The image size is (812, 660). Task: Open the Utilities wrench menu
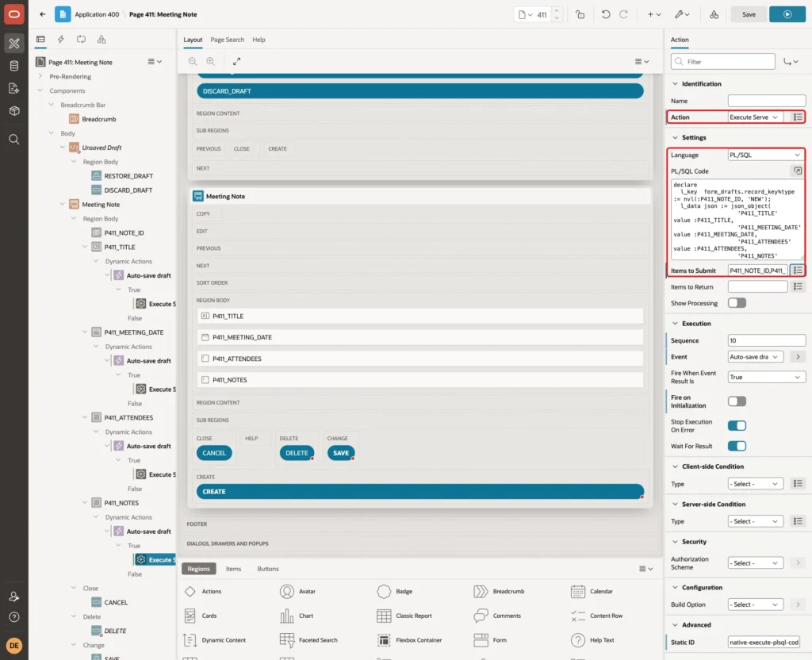[682, 14]
